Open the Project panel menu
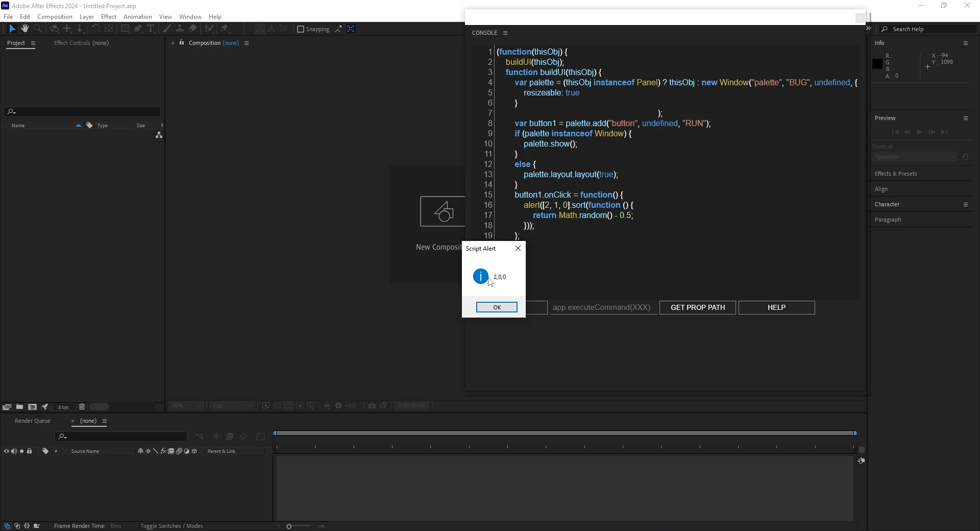This screenshot has width=980, height=531. (33, 43)
